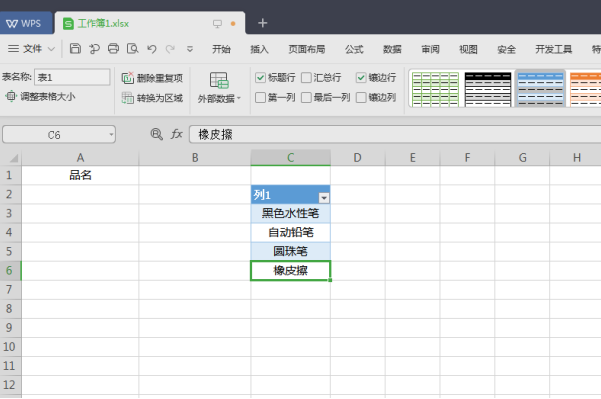601x399 pixels.
Task: Uncheck the 镶边行 checkbox
Action: tap(361, 78)
